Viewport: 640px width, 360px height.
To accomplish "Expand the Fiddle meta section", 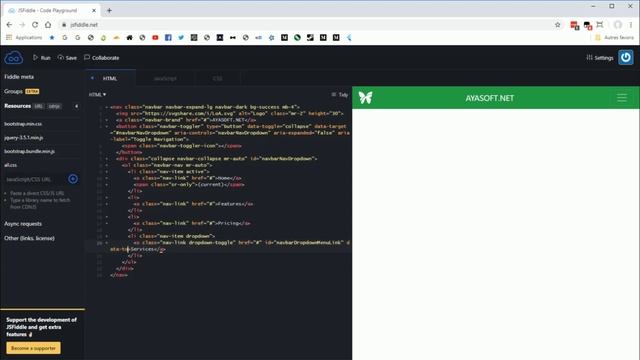I will (19, 77).
